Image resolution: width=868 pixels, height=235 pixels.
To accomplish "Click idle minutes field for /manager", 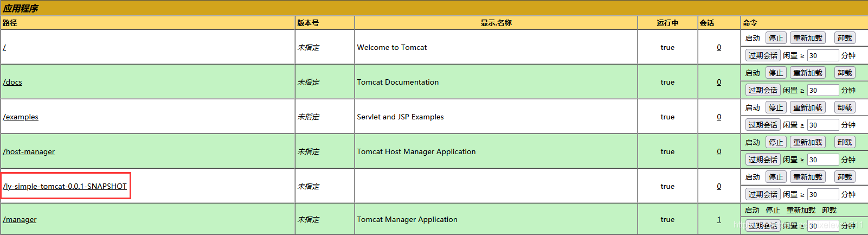I will [x=823, y=226].
